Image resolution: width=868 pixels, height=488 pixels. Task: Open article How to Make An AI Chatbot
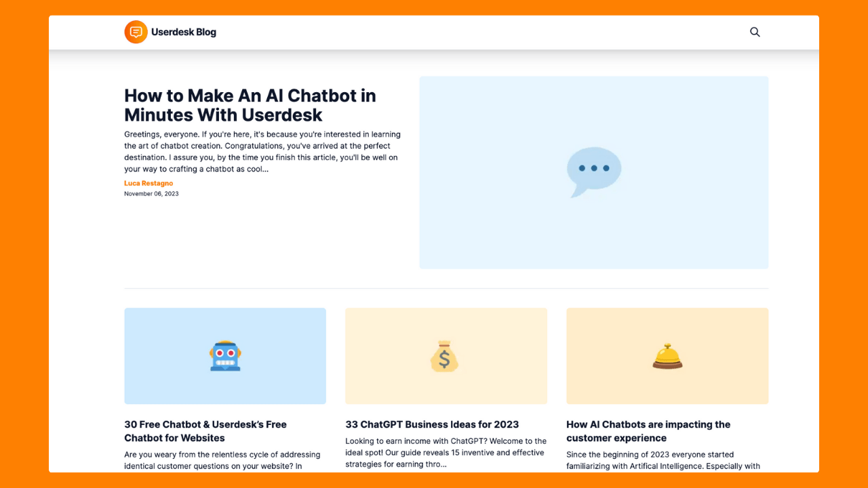[250, 105]
